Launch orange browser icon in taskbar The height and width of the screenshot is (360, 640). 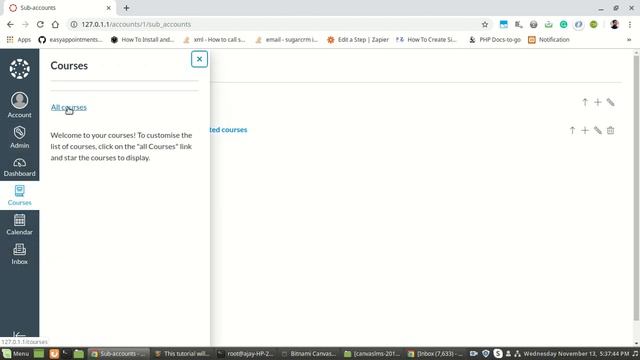click(x=54, y=353)
